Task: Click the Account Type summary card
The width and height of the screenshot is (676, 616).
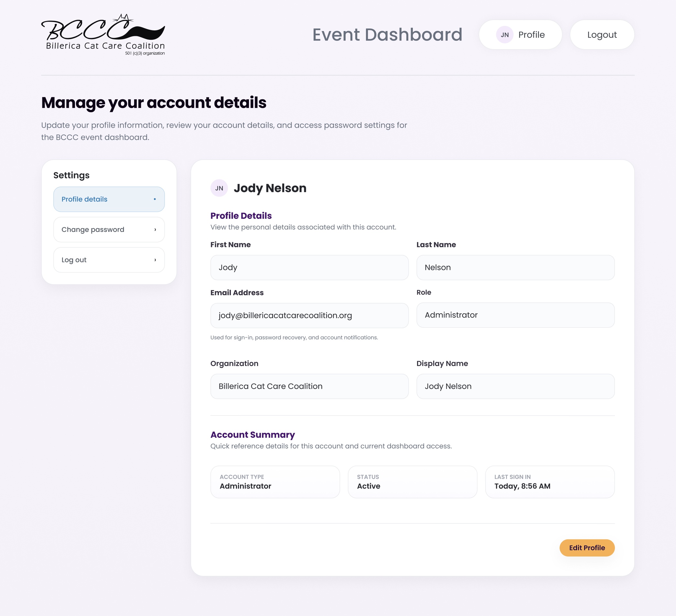Action: 275,482
